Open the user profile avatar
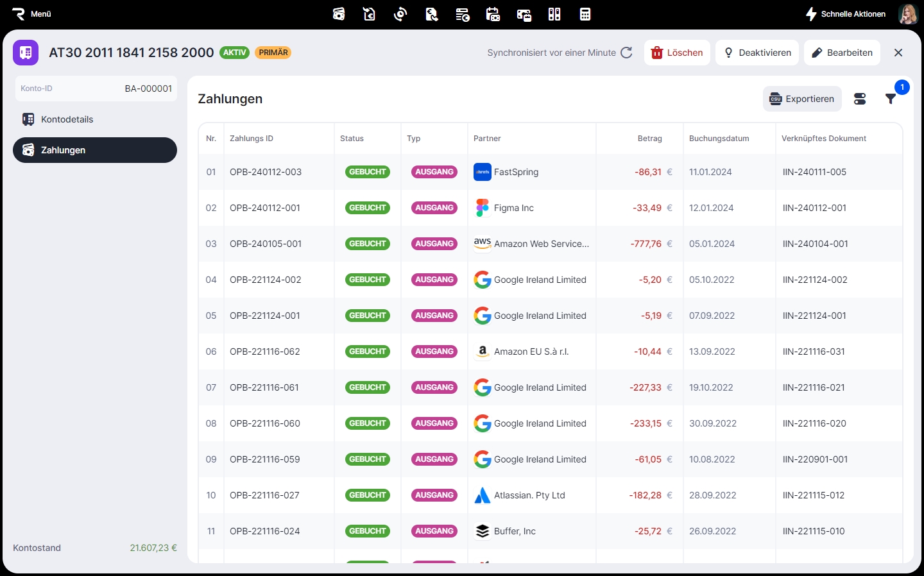The width and height of the screenshot is (924, 576). pos(908,14)
